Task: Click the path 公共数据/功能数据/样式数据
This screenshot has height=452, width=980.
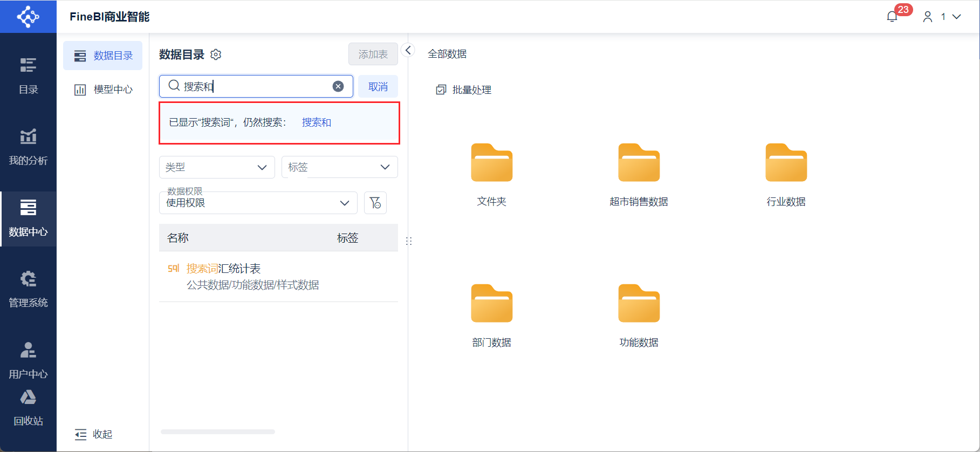Action: click(x=253, y=285)
